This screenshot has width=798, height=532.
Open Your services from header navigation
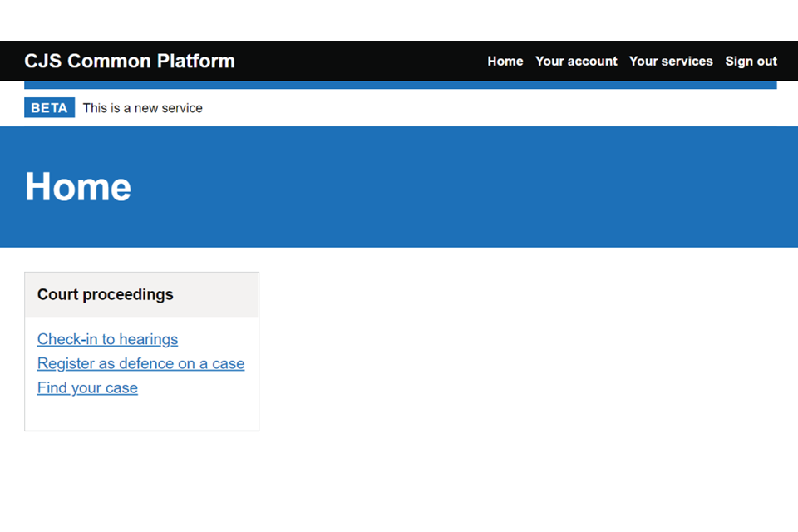pyautogui.click(x=671, y=62)
